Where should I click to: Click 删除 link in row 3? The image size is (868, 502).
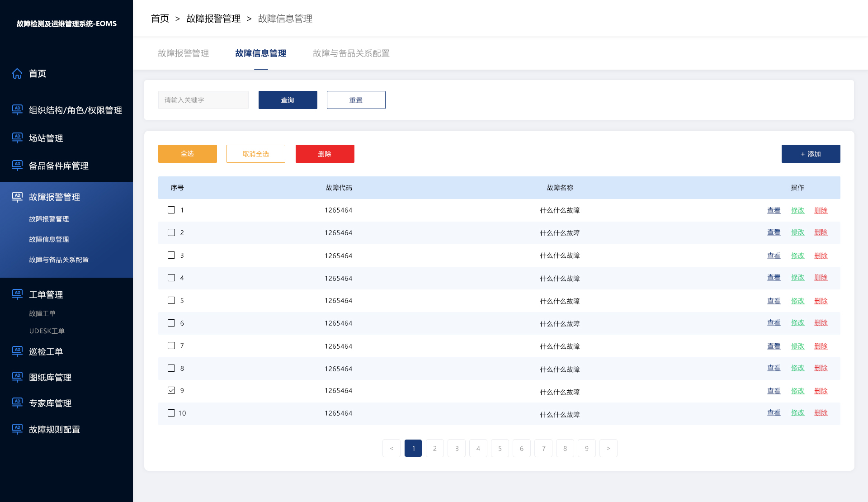pos(821,256)
